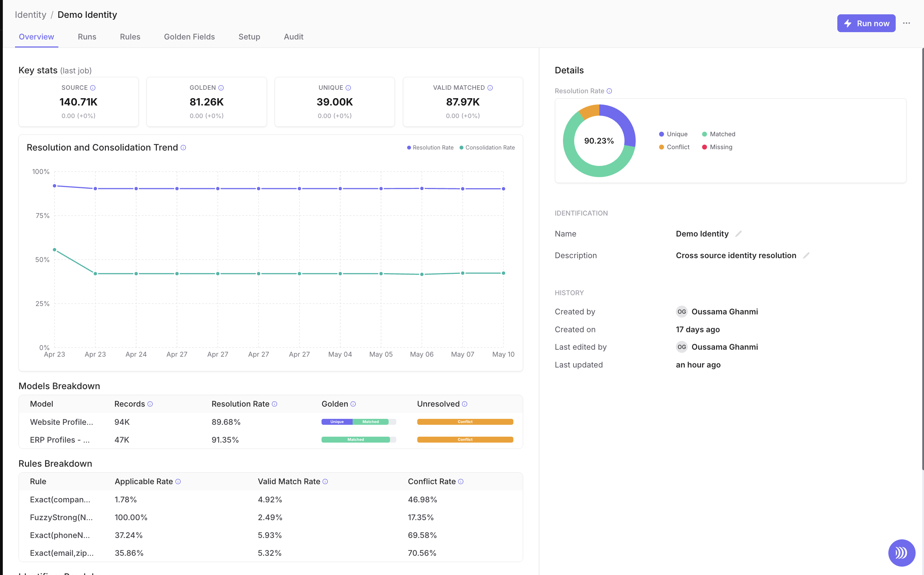The width and height of the screenshot is (924, 575).
Task: Switch to the Runs tab
Action: click(x=87, y=37)
